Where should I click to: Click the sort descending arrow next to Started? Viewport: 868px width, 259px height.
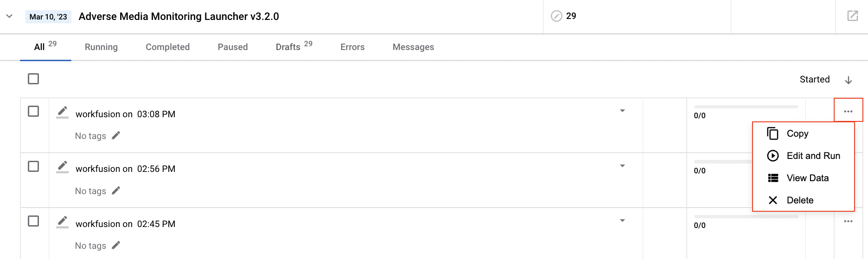pyautogui.click(x=848, y=80)
